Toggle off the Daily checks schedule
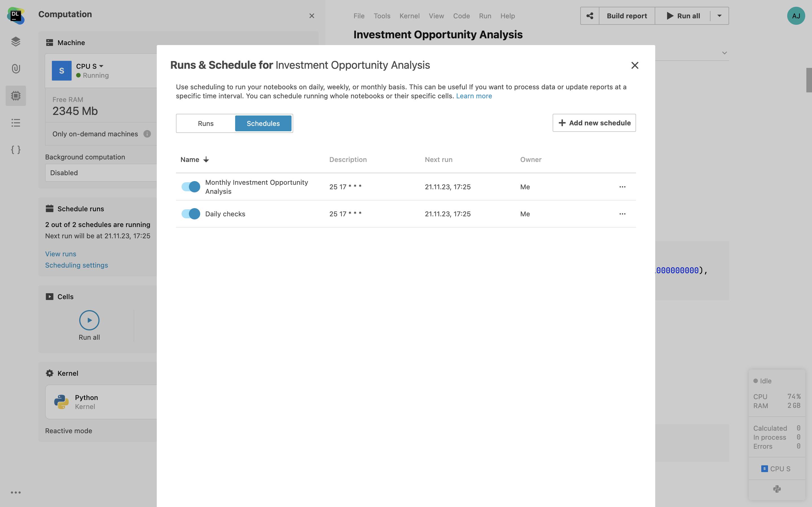 point(191,214)
